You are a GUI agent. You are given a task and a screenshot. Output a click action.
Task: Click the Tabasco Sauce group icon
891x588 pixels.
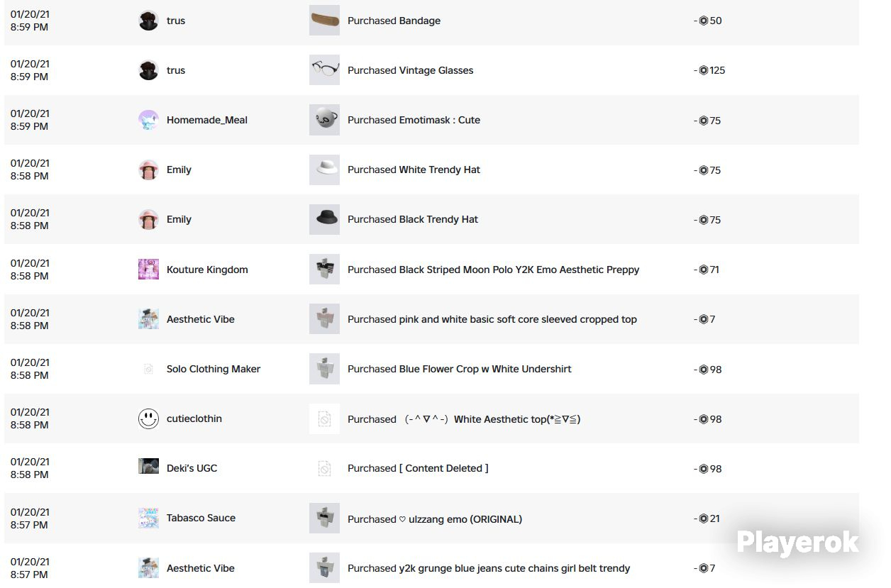pyautogui.click(x=148, y=518)
